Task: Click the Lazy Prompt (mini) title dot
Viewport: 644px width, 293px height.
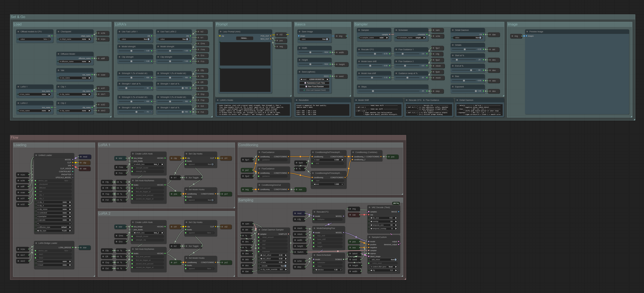Action: coord(221,32)
